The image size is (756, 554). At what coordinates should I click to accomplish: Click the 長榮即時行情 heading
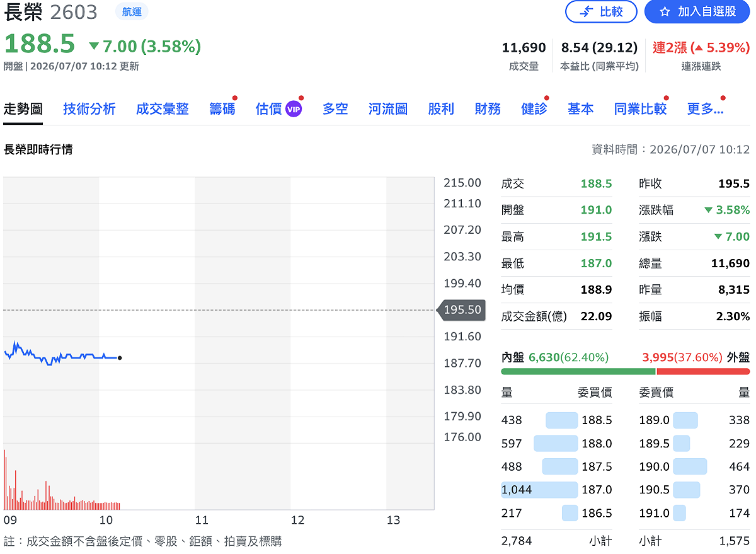pyautogui.click(x=38, y=149)
